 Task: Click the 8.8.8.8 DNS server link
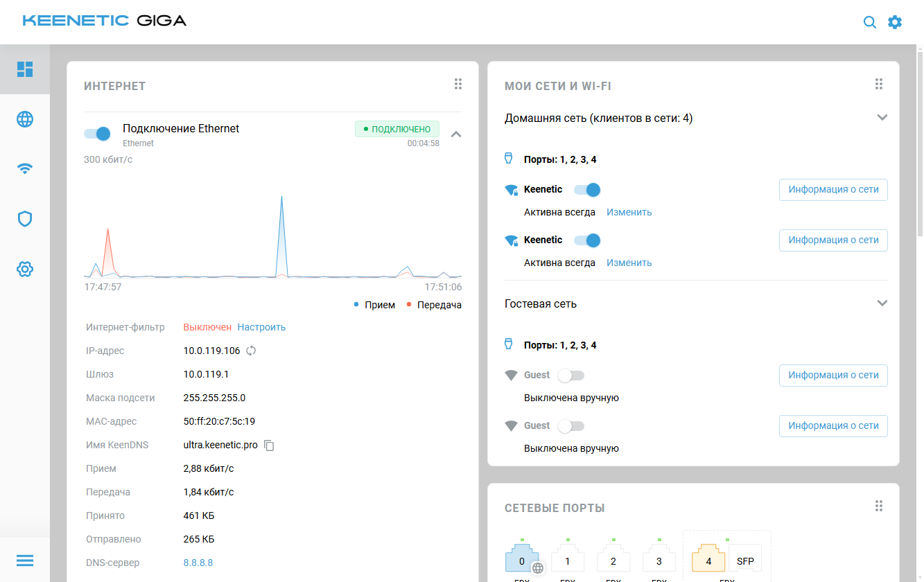198,563
